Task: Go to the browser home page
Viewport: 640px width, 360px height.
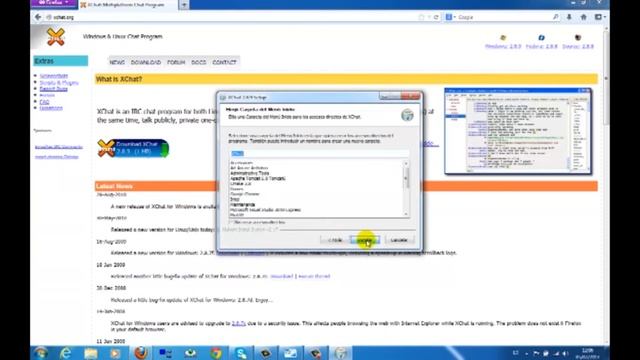Action: 584,17
